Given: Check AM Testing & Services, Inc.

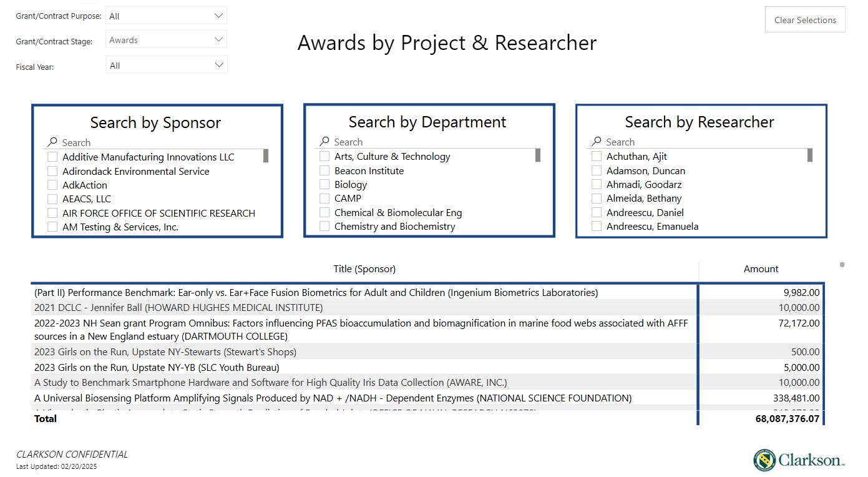Looking at the screenshot, I should 52,227.
